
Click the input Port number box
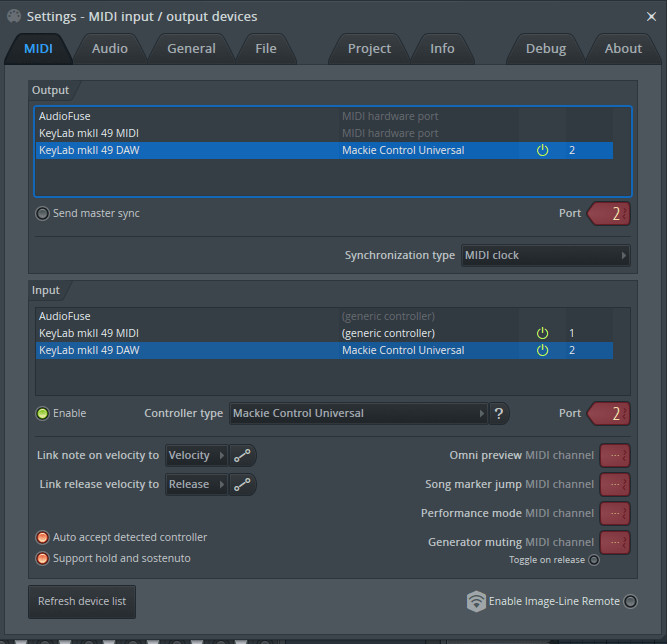609,413
